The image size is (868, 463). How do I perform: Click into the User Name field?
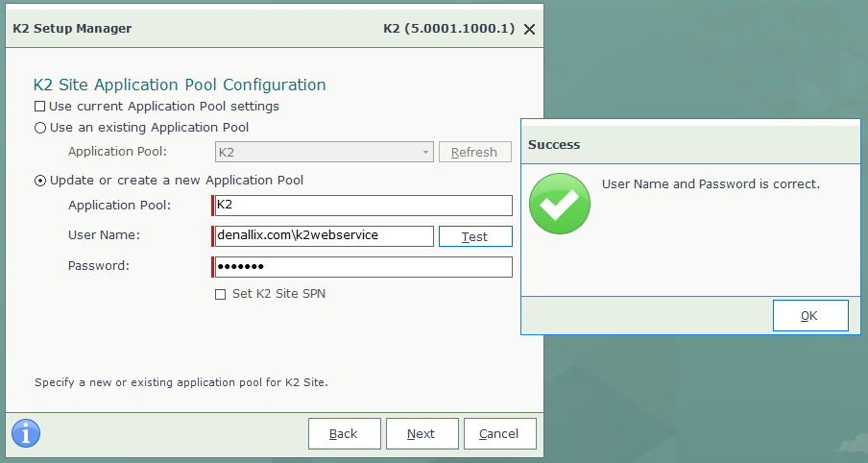tap(323, 236)
